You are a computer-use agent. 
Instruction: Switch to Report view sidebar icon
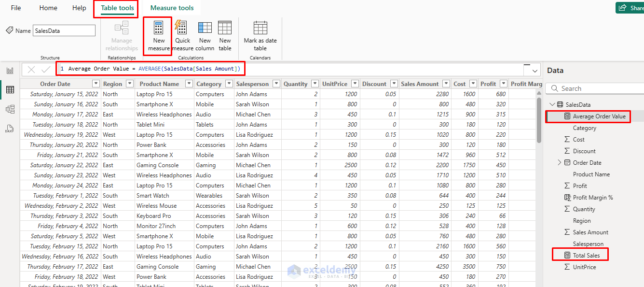coord(10,71)
